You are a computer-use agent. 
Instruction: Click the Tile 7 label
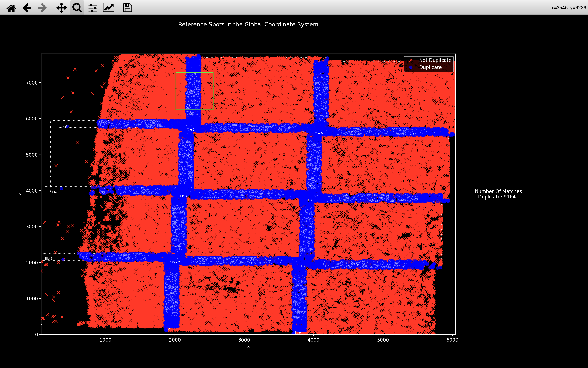176,262
